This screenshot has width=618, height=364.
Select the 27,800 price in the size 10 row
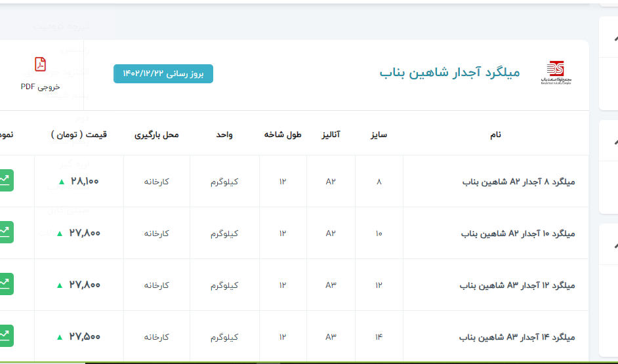click(84, 233)
